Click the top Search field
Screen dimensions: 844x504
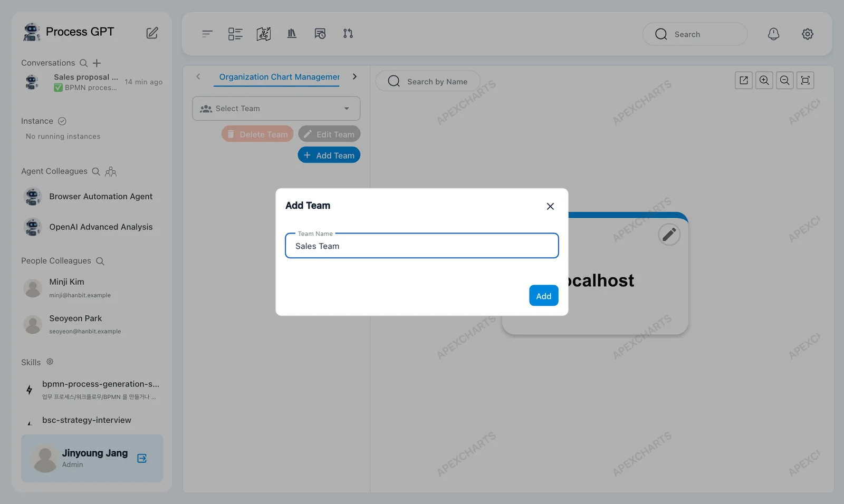pos(695,34)
